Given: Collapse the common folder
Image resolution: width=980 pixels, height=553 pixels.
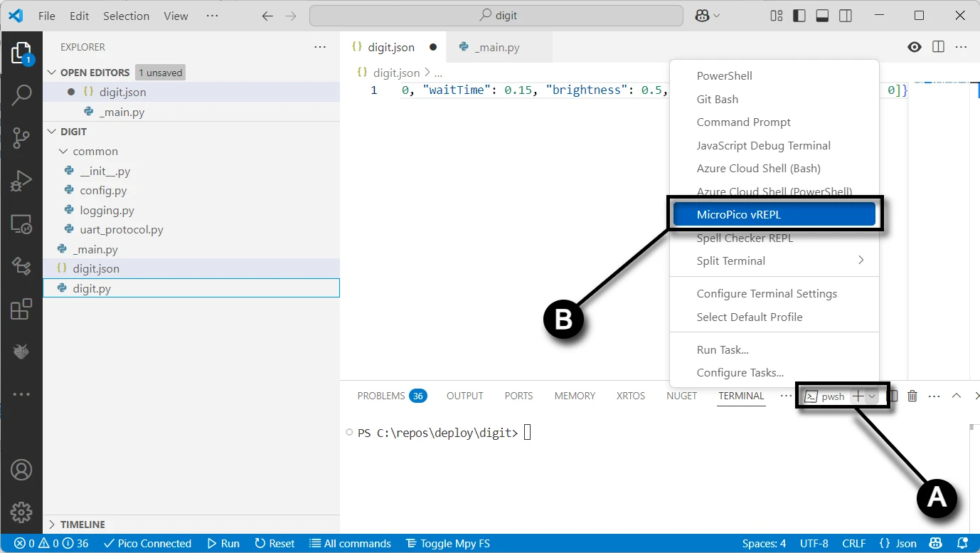Looking at the screenshot, I should pos(63,152).
